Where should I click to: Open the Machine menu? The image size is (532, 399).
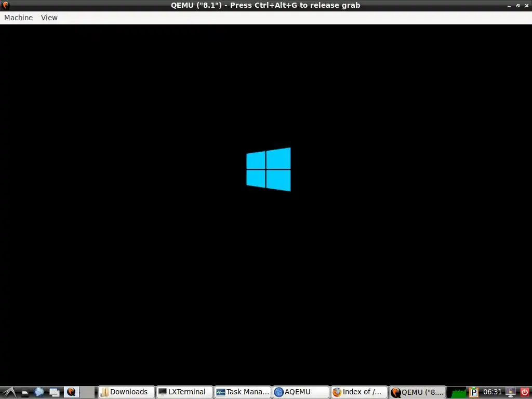click(x=18, y=18)
